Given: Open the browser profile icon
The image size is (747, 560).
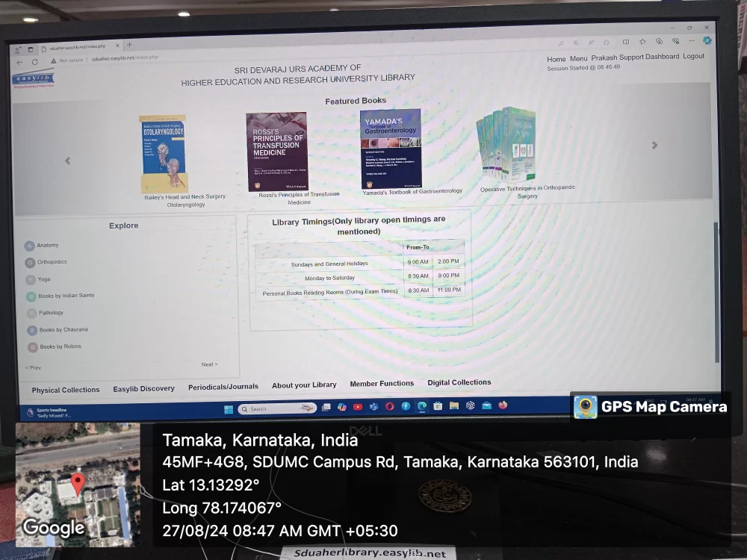Looking at the screenshot, I should [x=18, y=49].
